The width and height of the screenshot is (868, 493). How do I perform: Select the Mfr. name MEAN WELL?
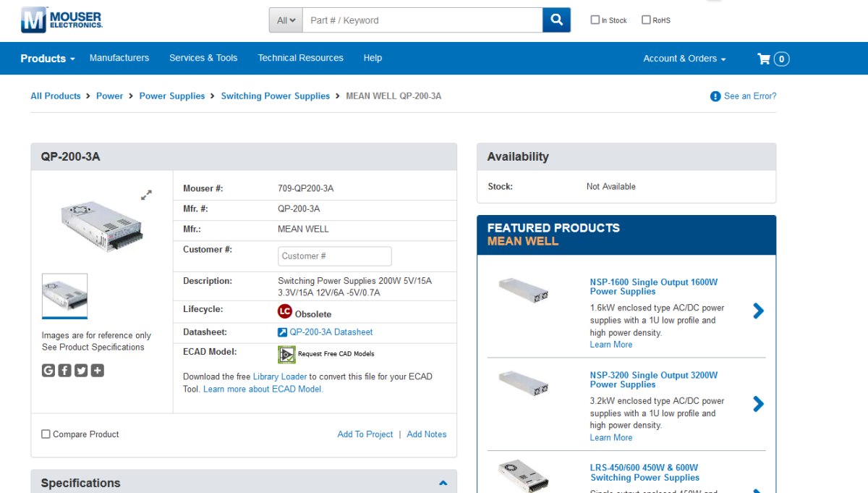303,229
